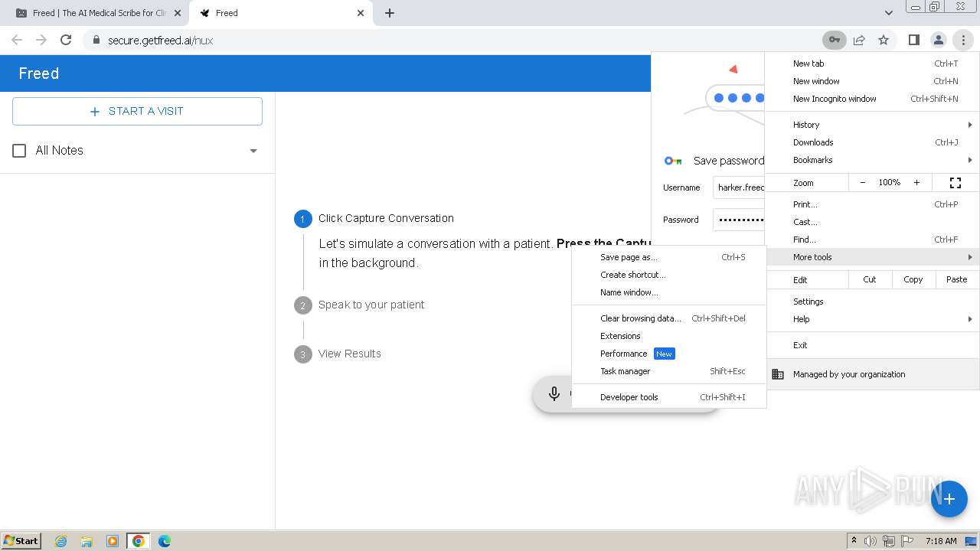
Task: Open Extensions from More tools
Action: point(668,336)
